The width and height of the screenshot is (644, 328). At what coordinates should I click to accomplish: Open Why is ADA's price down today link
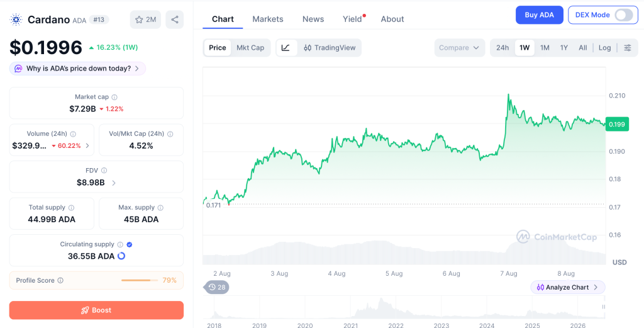click(x=77, y=69)
